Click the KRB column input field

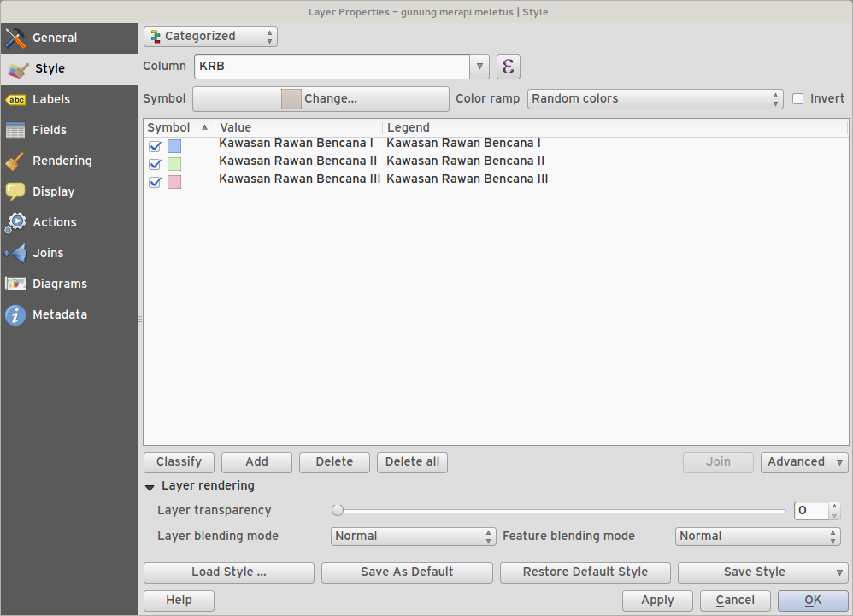(x=332, y=67)
